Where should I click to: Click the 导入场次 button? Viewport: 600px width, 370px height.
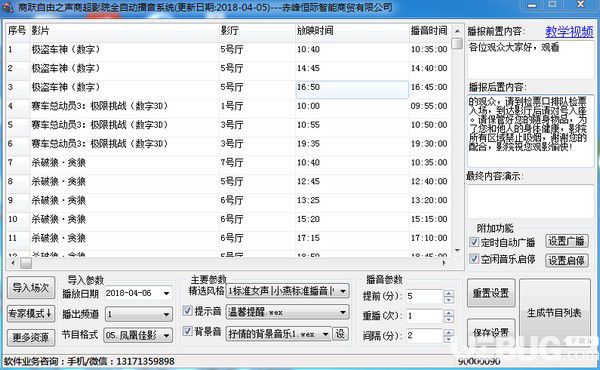click(31, 288)
